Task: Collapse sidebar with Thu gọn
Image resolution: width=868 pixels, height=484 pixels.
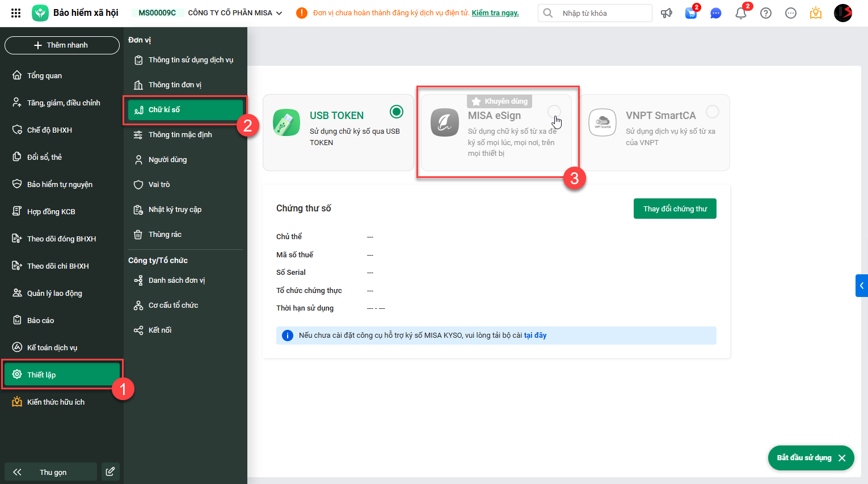Action: (x=51, y=472)
